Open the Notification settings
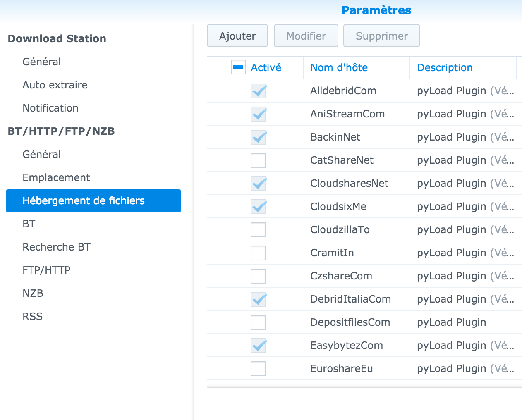The image size is (522, 420). [50, 108]
